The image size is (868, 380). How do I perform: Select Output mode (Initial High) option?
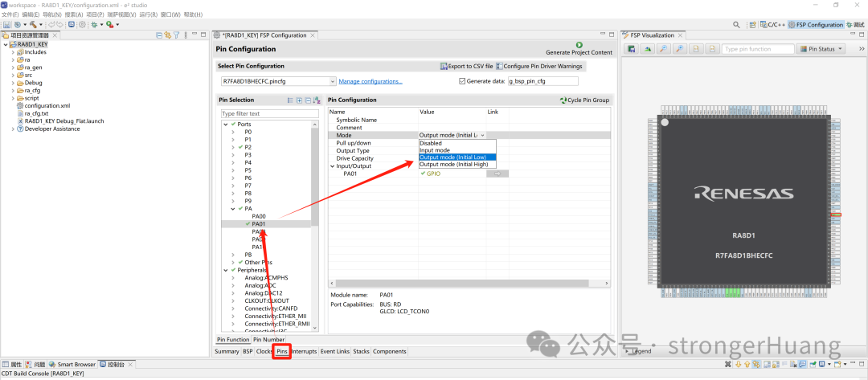pyautogui.click(x=457, y=164)
